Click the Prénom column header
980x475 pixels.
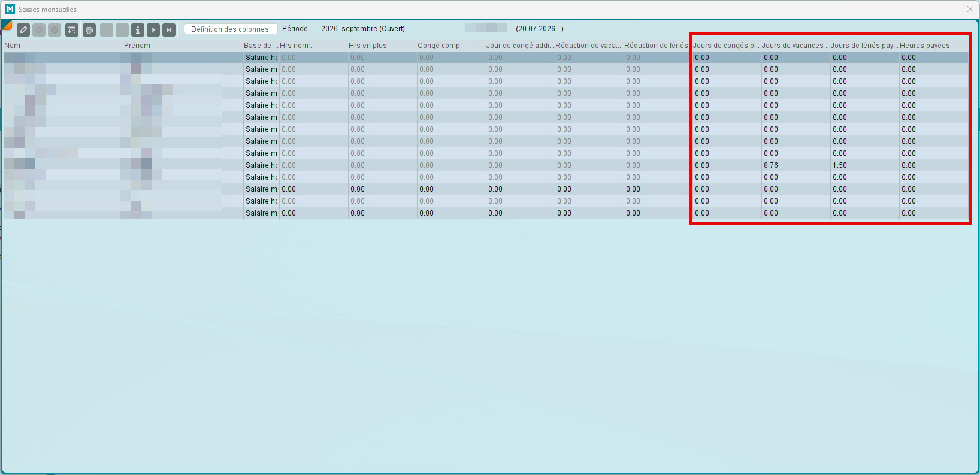click(137, 46)
